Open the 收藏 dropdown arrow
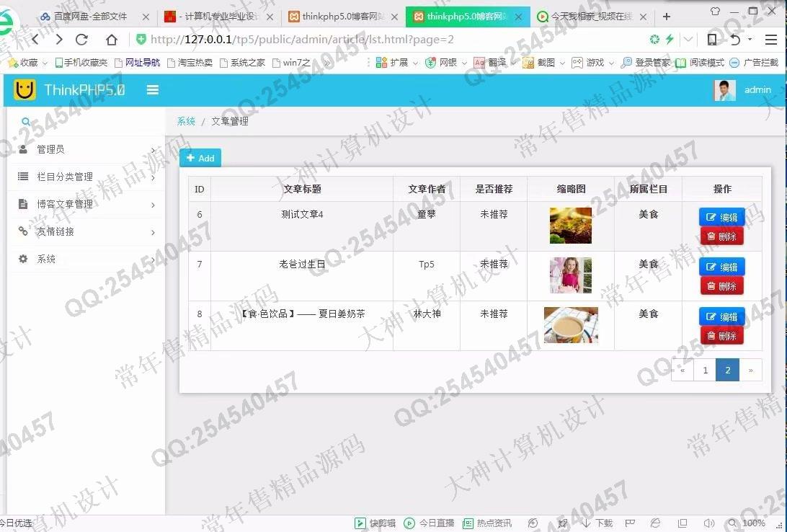787x532 pixels. [45, 63]
